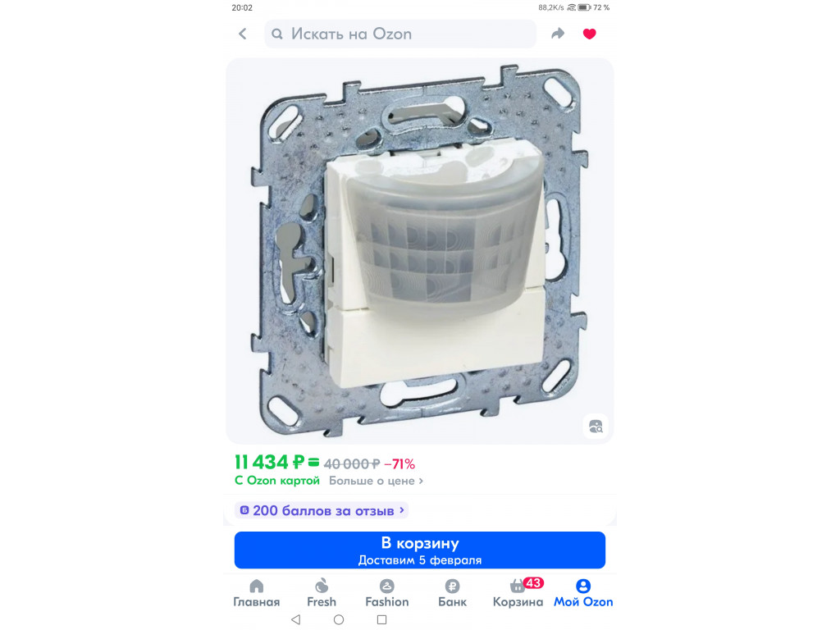Open Корзина cart with 43 badge
Viewport: 840px width, 630px height.
pyautogui.click(x=518, y=594)
